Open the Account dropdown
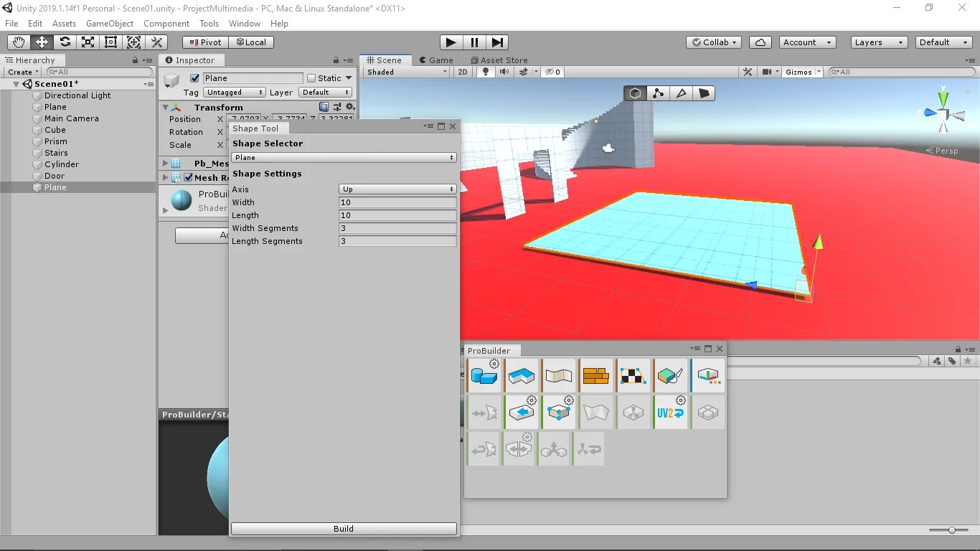This screenshot has height=551, width=980. point(807,42)
